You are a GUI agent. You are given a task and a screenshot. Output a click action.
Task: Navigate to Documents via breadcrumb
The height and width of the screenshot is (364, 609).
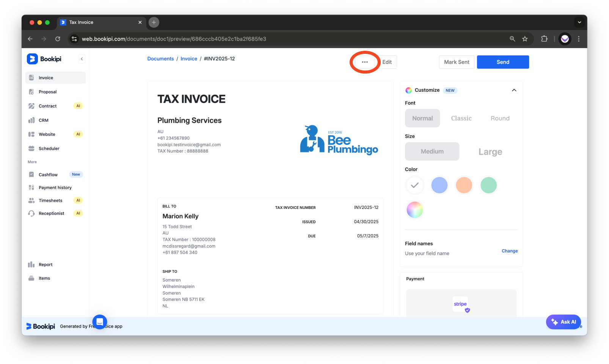pyautogui.click(x=160, y=58)
